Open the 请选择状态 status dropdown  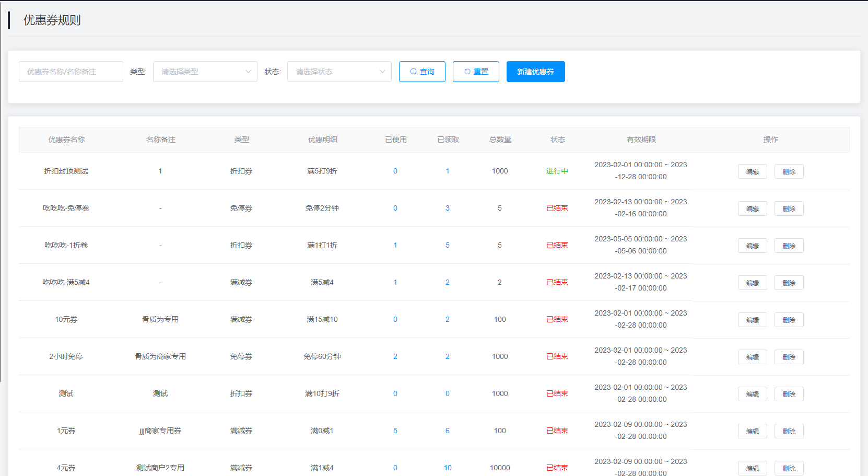(339, 72)
